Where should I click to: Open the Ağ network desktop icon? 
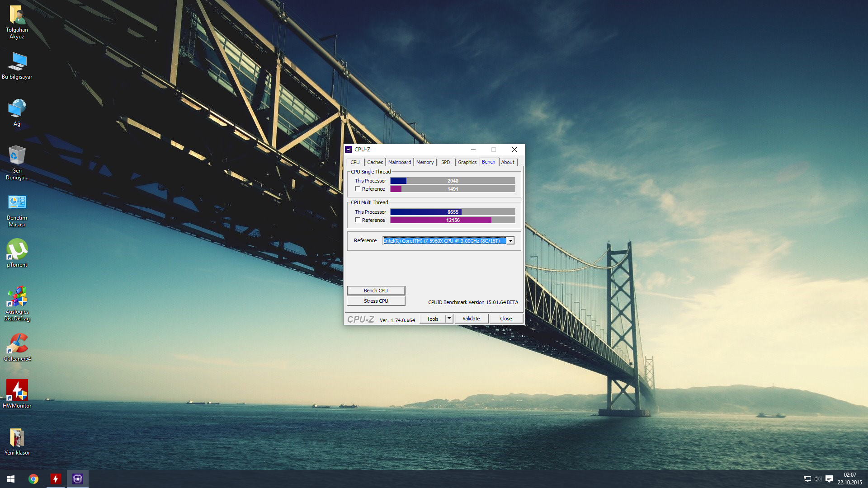click(17, 113)
